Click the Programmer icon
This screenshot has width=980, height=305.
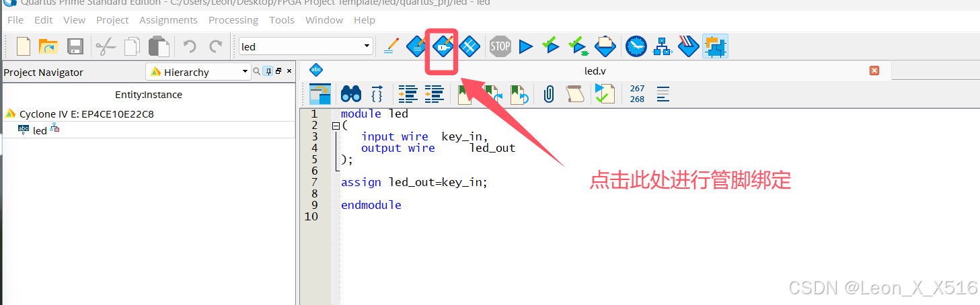pos(606,46)
